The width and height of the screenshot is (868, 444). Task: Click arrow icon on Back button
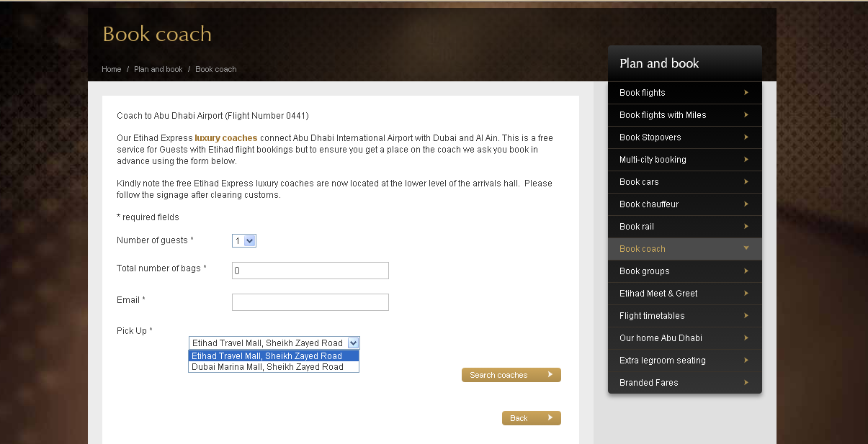coord(550,417)
